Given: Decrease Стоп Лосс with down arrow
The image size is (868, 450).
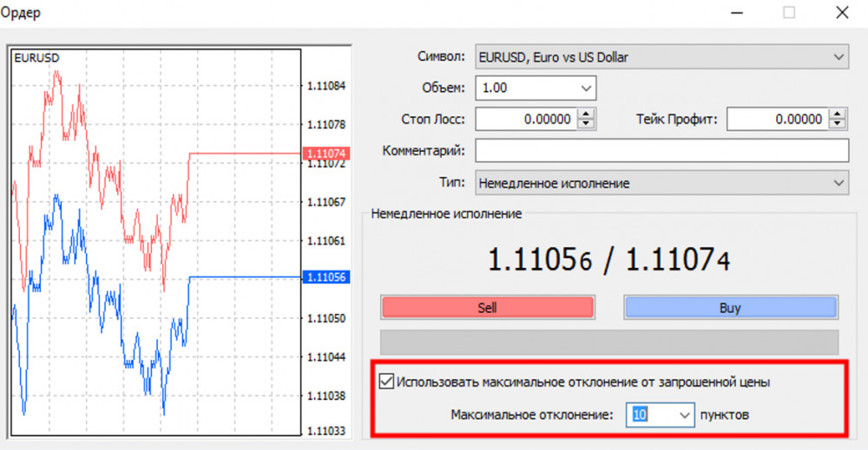Looking at the screenshot, I should point(586,125).
